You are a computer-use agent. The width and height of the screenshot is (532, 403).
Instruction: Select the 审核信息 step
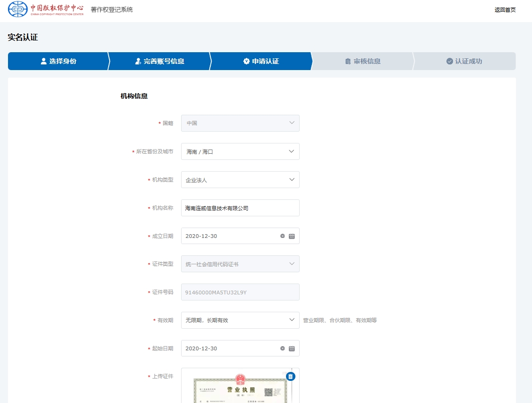[363, 61]
